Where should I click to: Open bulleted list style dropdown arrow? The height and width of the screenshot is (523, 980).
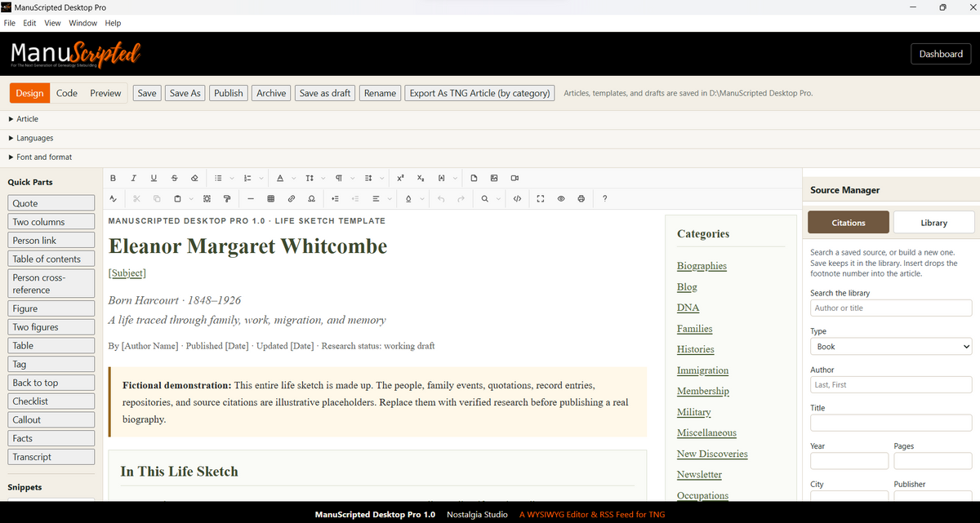232,178
